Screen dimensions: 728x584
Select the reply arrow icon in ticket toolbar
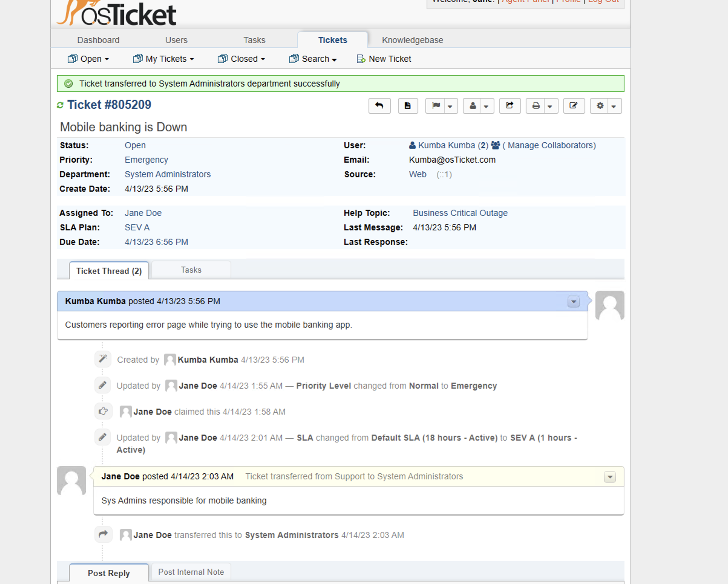(x=379, y=106)
